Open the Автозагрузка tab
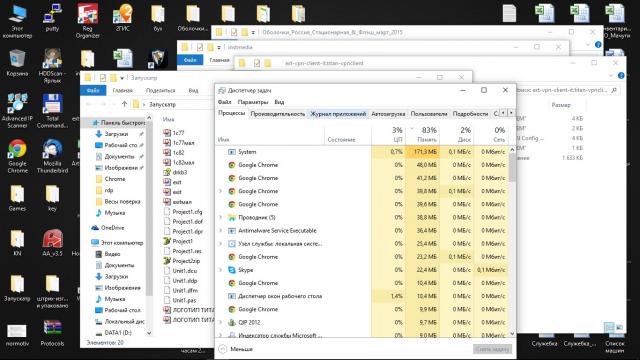This screenshot has height=360, width=640. pos(388,114)
